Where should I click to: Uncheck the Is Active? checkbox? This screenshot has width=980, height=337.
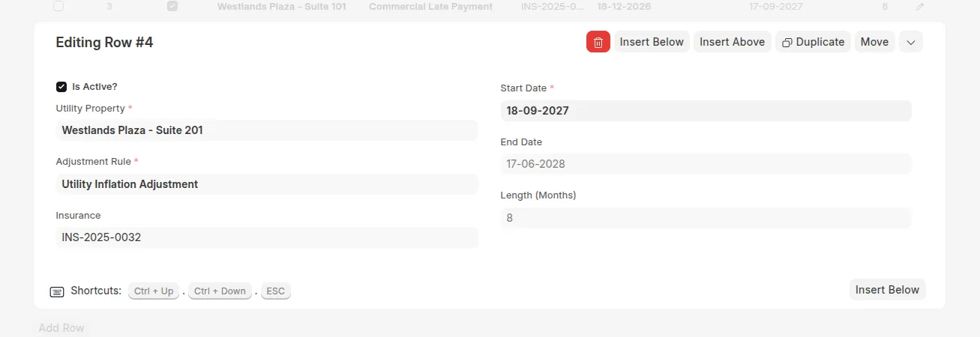pos(61,87)
